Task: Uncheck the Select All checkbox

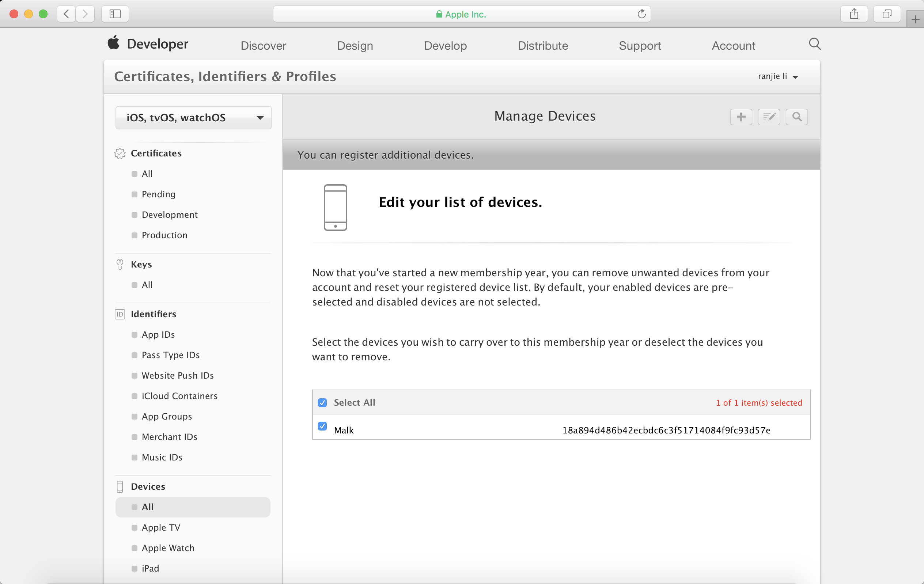Action: tap(322, 402)
